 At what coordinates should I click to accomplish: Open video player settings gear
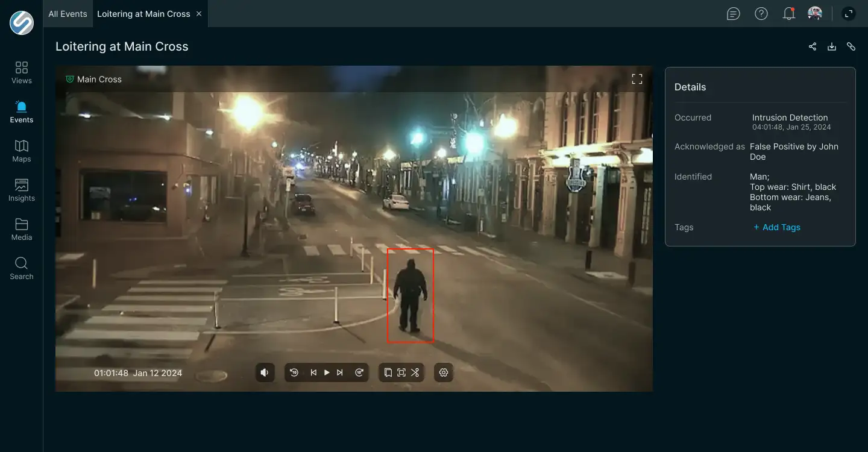tap(444, 372)
